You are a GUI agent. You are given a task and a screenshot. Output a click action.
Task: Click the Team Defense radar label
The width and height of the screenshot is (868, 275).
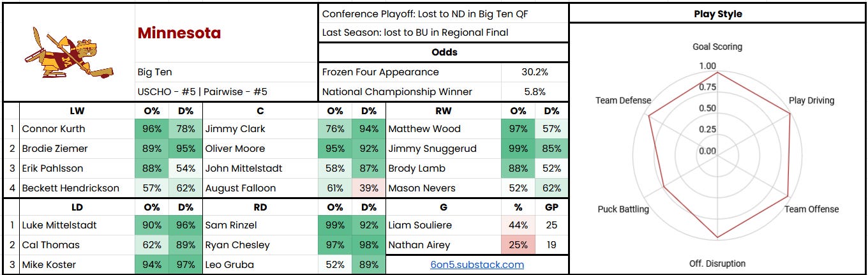point(623,100)
